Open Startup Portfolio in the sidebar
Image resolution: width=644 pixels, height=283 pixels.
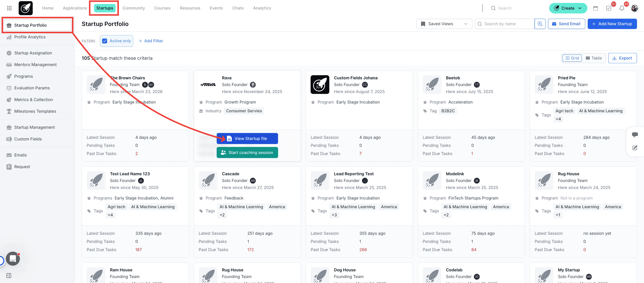(37, 25)
